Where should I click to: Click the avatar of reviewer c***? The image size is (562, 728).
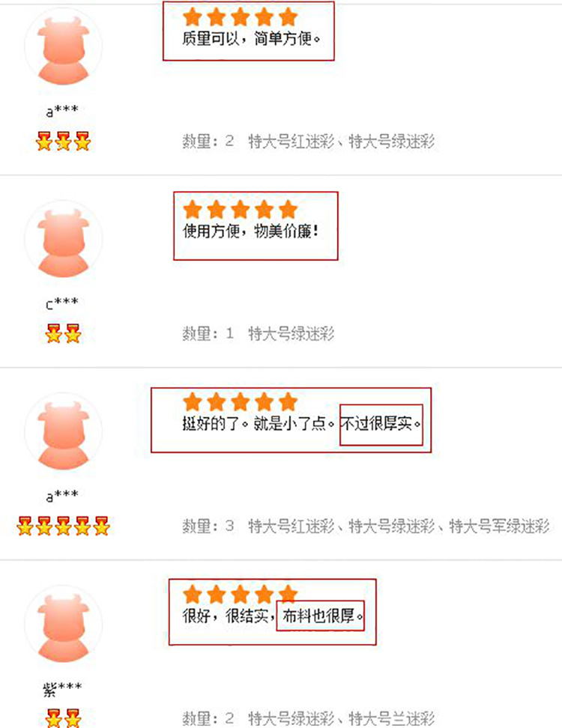63,240
